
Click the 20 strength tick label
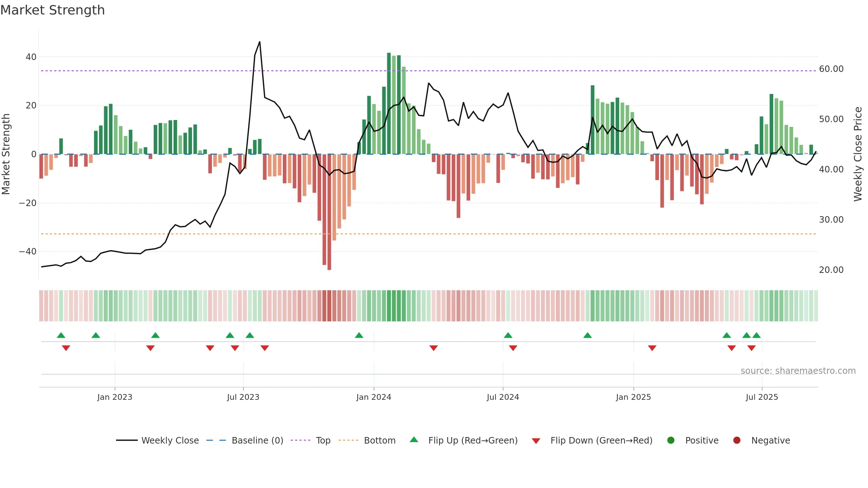tap(31, 106)
